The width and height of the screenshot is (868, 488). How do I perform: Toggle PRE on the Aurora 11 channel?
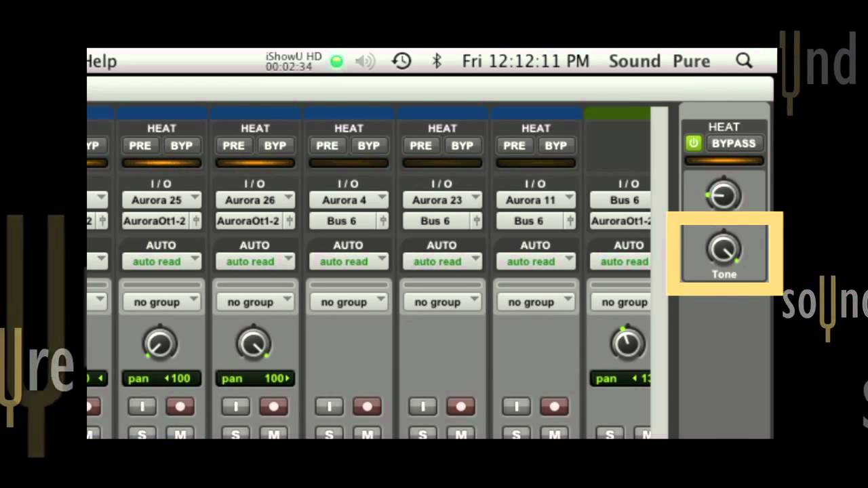[515, 145]
